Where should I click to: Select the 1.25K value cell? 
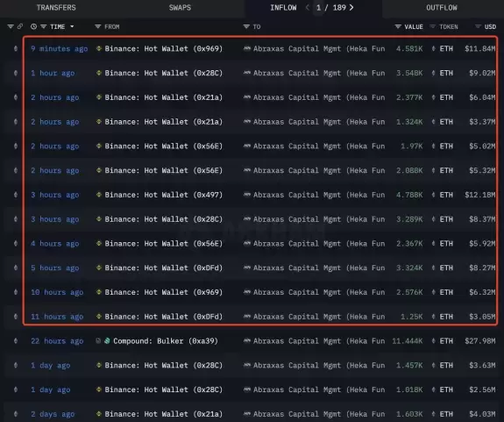pyautogui.click(x=411, y=317)
